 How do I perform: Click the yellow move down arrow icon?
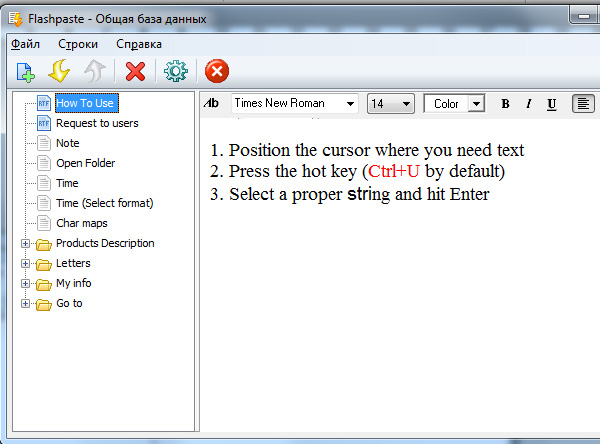(59, 71)
